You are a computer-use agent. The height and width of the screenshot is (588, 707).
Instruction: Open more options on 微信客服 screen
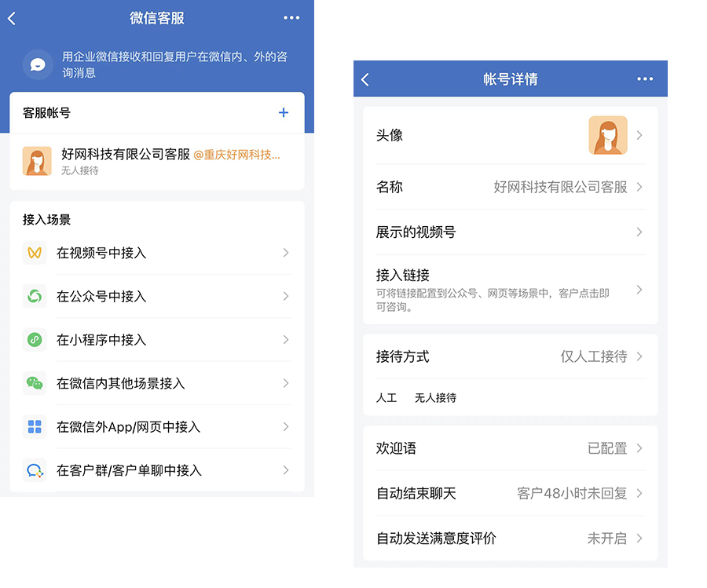(x=291, y=17)
